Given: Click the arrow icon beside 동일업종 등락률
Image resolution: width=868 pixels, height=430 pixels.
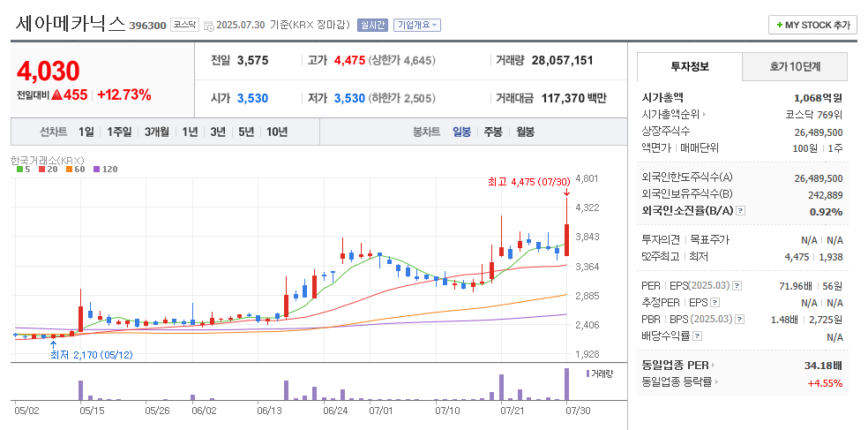Looking at the screenshot, I should coord(716,381).
